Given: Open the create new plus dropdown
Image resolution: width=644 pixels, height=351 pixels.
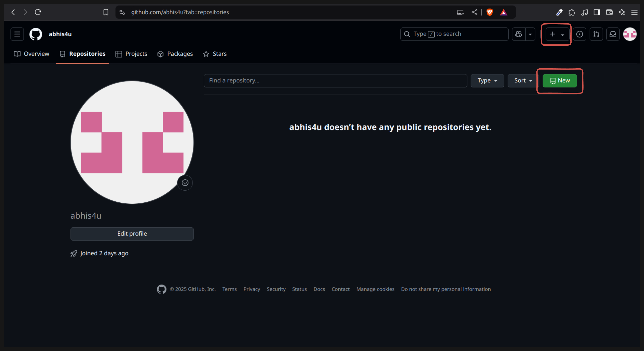Looking at the screenshot, I should (x=557, y=34).
